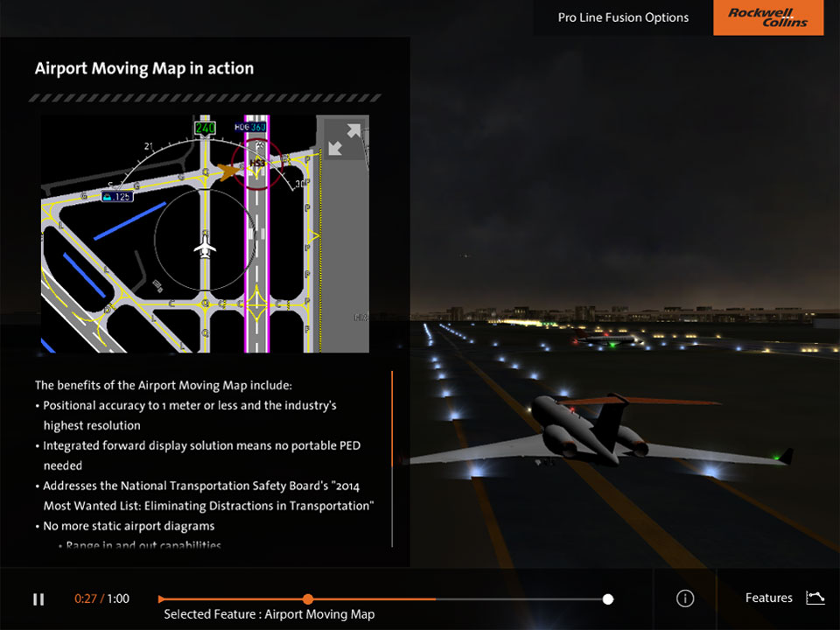Viewport: 840px width, 630px height.
Task: Click the white aircraft symbol on map
Action: point(205,247)
